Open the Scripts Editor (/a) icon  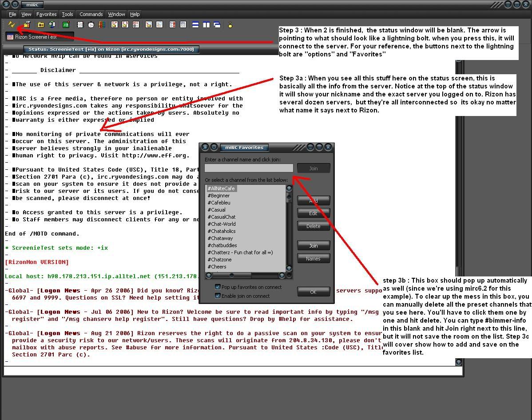pyautogui.click(x=66, y=25)
